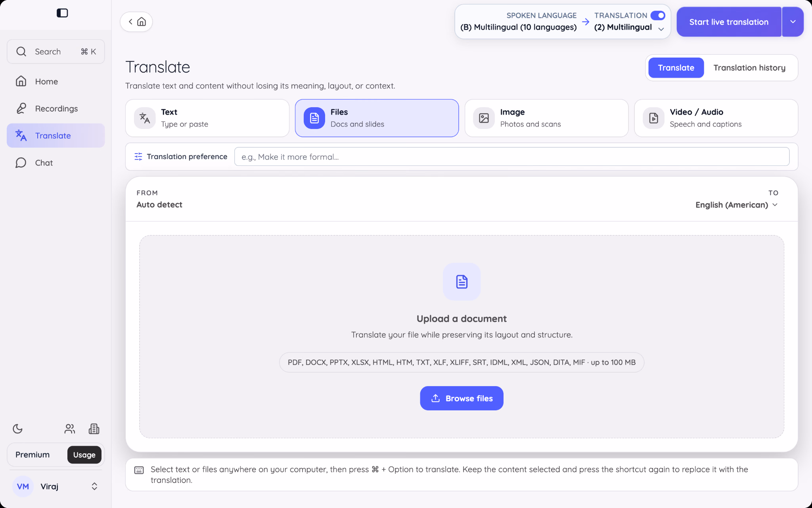Expand the Start live translation options arrow
Viewport: 812px width, 508px height.
tap(793, 22)
